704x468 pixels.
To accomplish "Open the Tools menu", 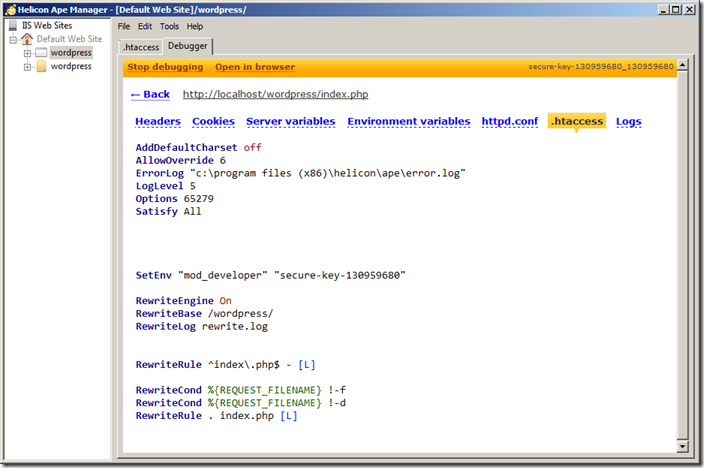I will point(169,26).
